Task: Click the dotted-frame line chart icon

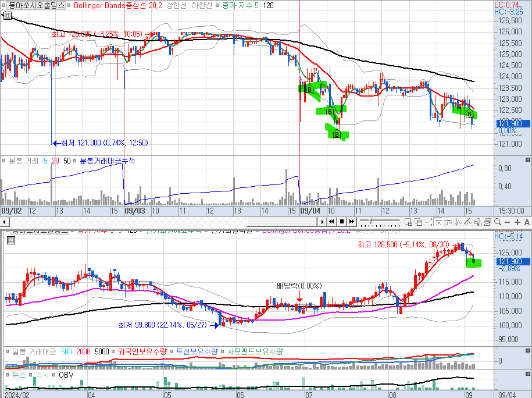Action: (x=429, y=222)
